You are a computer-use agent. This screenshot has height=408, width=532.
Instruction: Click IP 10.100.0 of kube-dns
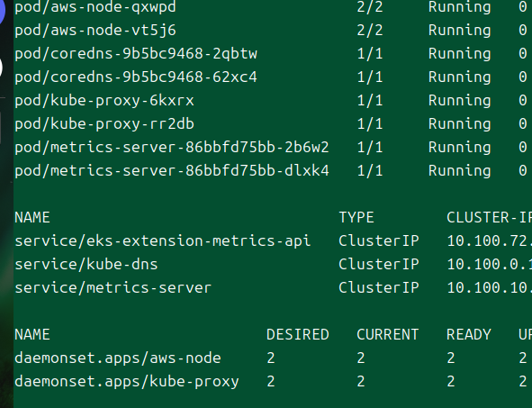click(x=490, y=265)
